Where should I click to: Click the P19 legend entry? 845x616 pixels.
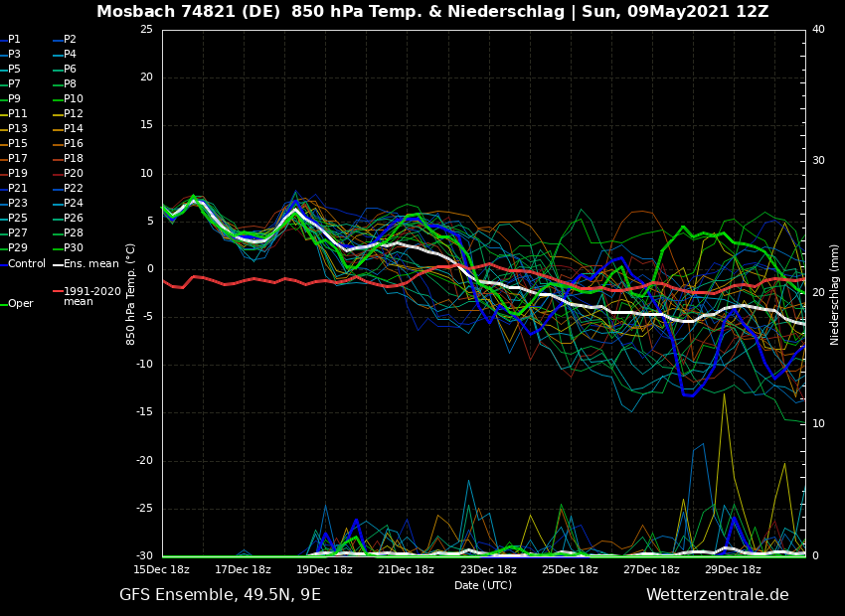pyautogui.click(x=18, y=174)
